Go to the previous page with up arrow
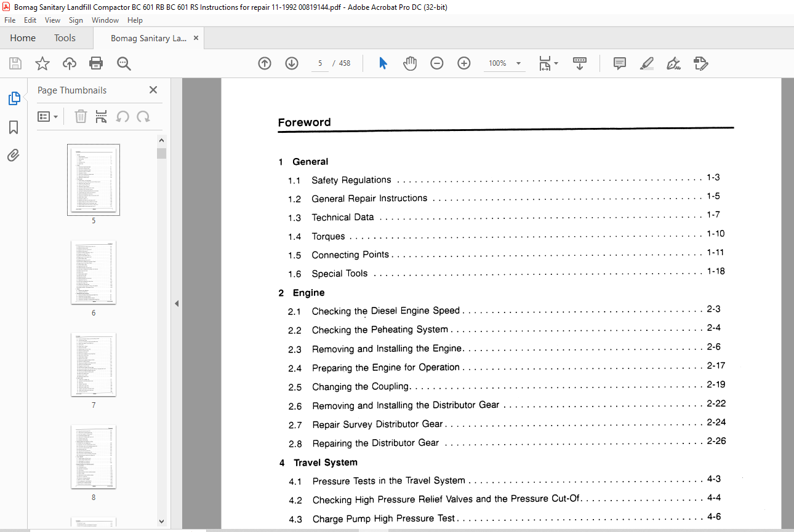This screenshot has height=532, width=794. pos(265,63)
